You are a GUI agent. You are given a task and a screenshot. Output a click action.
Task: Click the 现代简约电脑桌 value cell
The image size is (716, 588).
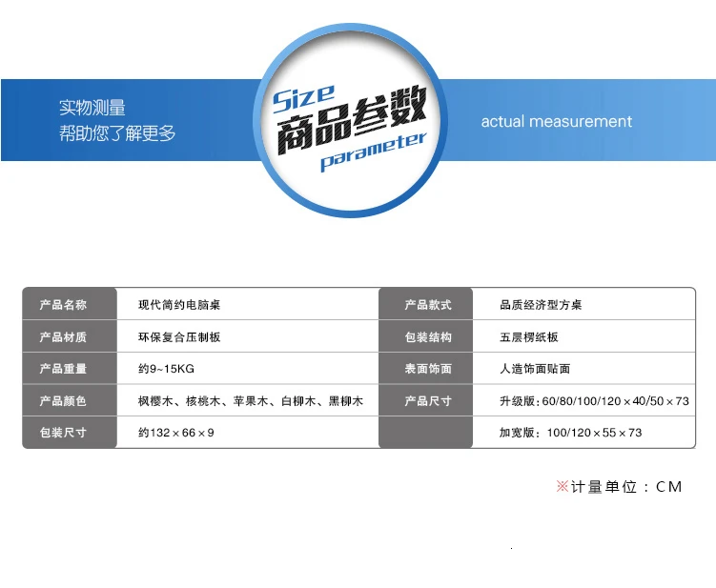[x=248, y=304]
